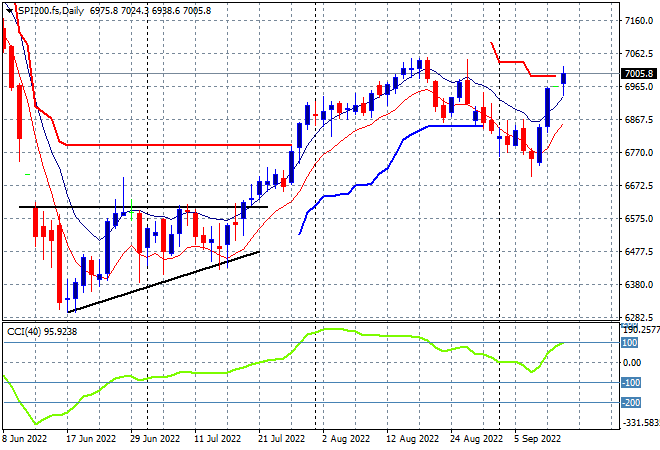Click the 6965.0 price axis label
Image resolution: width=660 pixels, height=450 pixels.
point(639,87)
